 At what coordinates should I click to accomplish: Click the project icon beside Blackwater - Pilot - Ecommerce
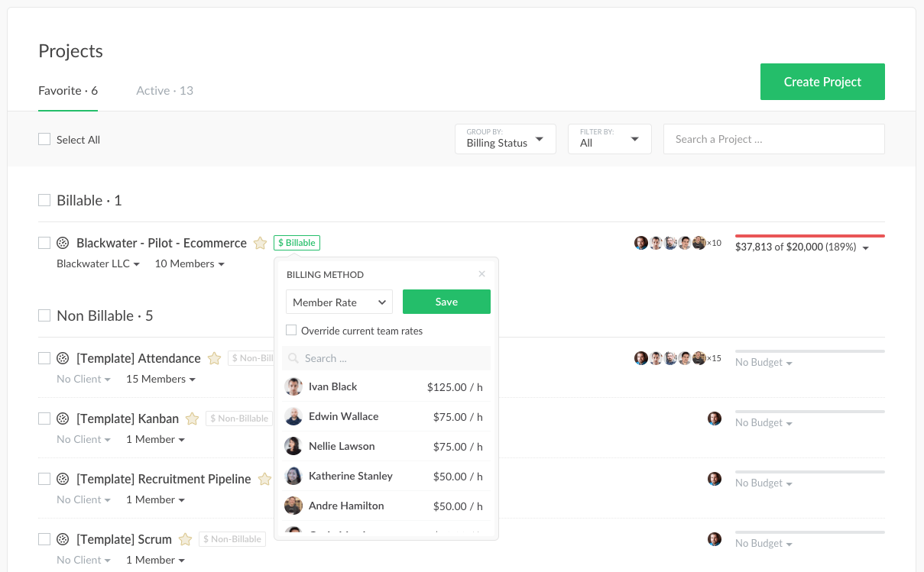pyautogui.click(x=63, y=244)
